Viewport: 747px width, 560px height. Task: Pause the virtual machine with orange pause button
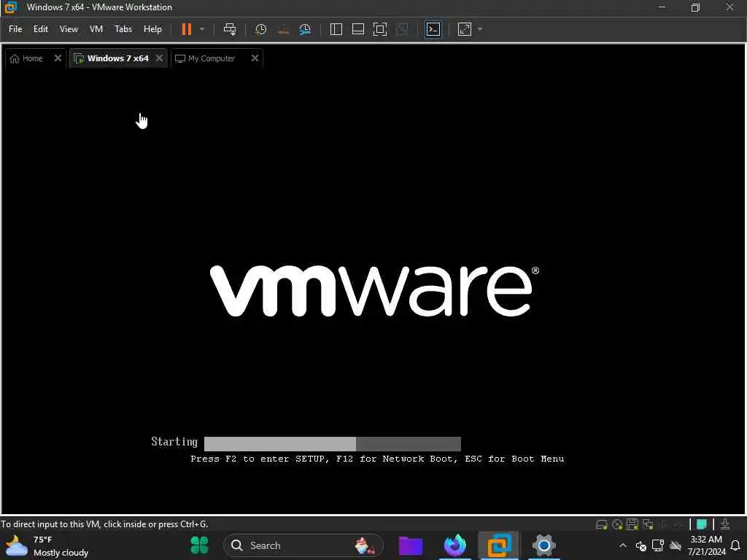coord(186,29)
